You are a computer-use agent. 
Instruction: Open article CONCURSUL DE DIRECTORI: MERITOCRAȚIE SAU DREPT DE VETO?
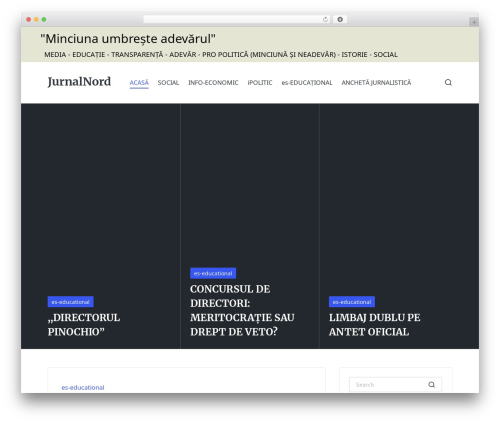(242, 310)
